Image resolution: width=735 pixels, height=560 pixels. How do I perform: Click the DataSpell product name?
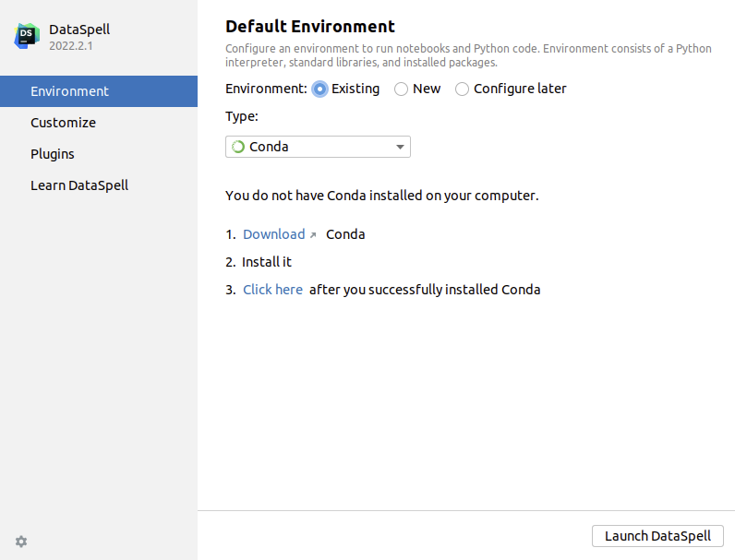79,30
